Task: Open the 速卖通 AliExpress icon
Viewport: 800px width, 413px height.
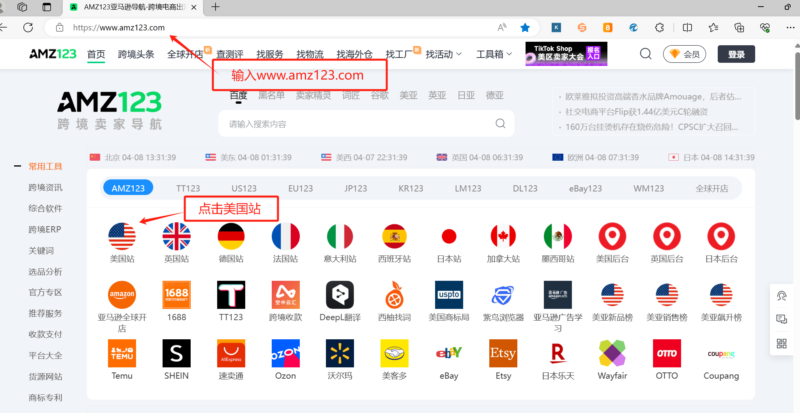Action: (231, 353)
